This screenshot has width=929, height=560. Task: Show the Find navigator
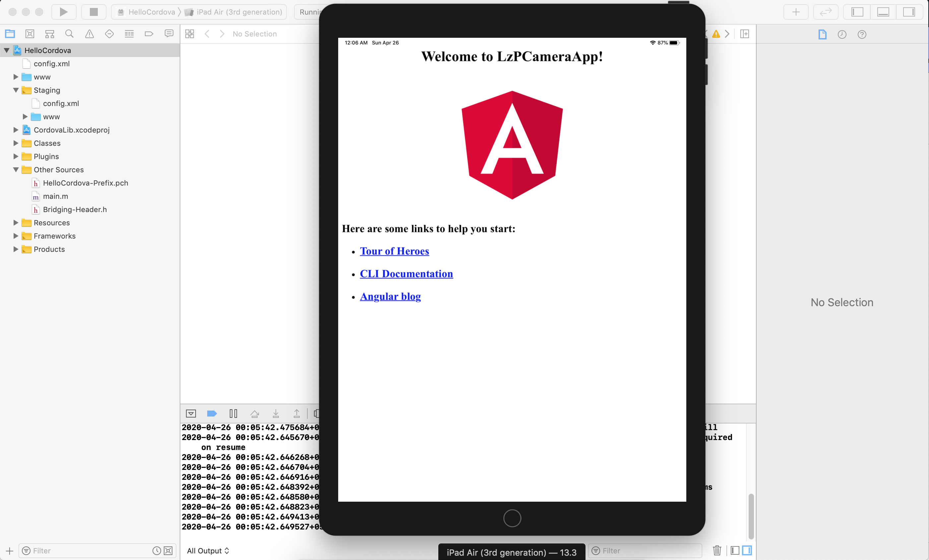(69, 34)
